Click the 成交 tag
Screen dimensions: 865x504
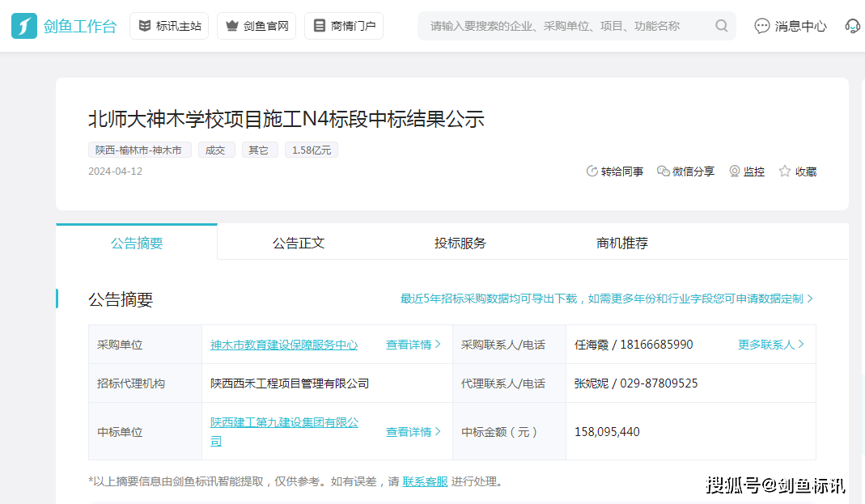[x=217, y=150]
